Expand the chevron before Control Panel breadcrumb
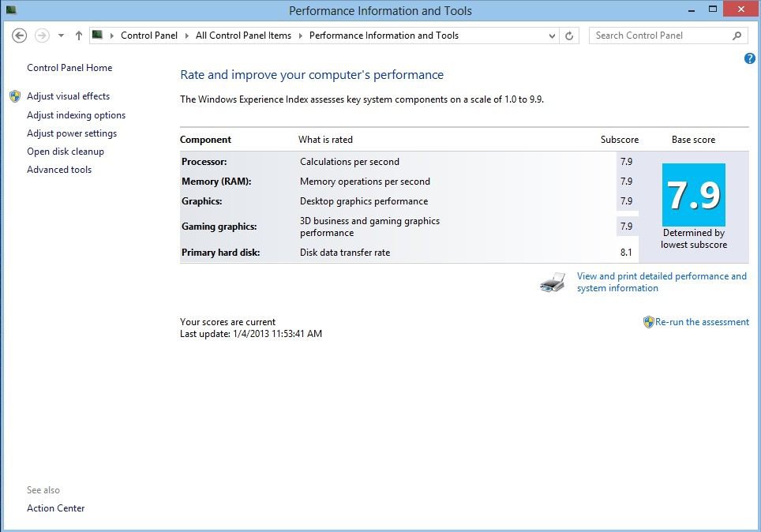 pyautogui.click(x=111, y=36)
